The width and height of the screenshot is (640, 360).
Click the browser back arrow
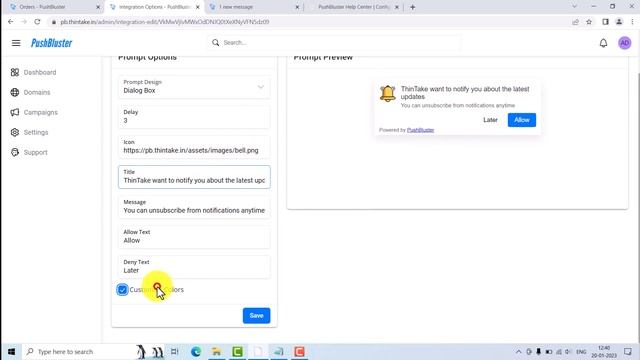point(11,22)
